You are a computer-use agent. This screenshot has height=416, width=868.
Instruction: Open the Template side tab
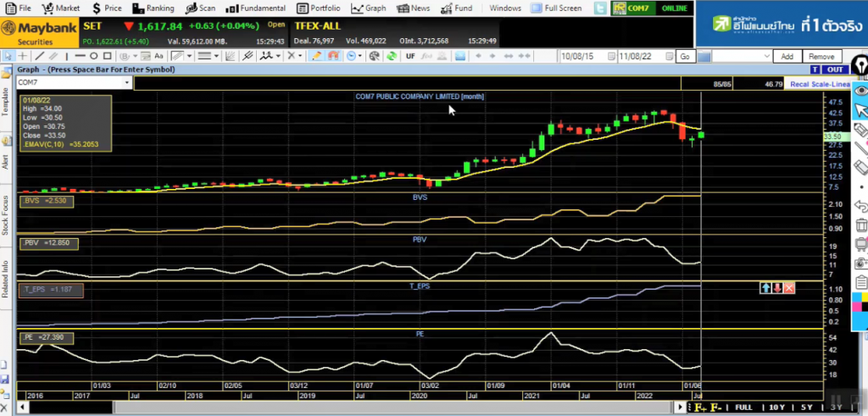click(6, 101)
